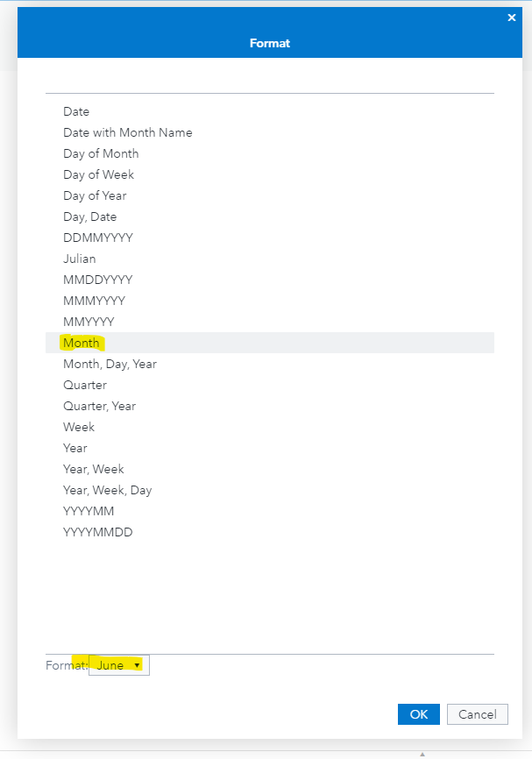
Task: Pick the Julian date format
Action: pos(80,259)
